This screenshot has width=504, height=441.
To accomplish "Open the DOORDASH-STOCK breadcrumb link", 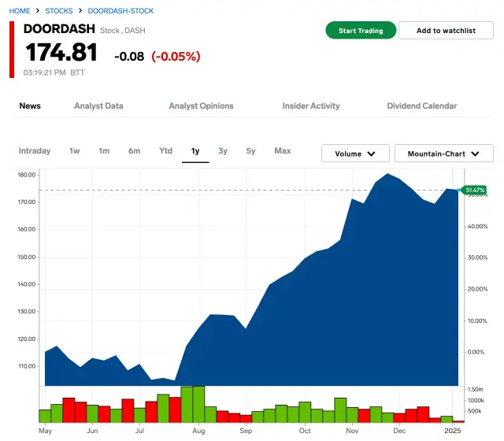I will point(120,11).
